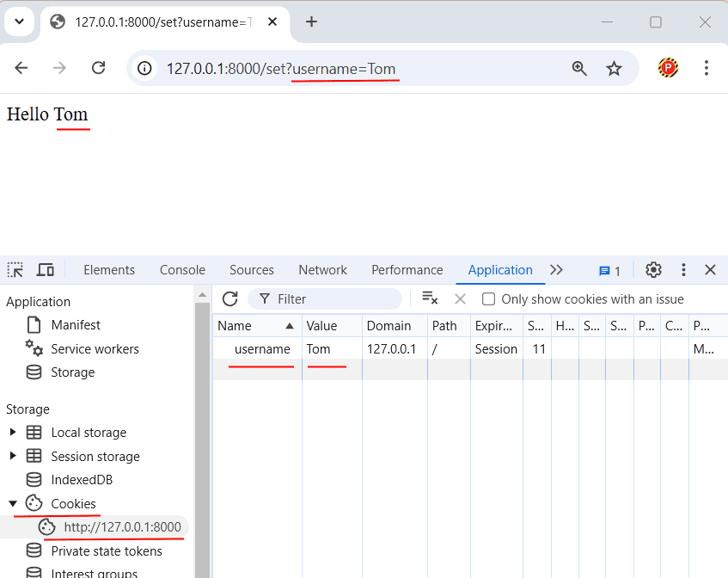
Task: Sort cookies by Name column
Action: tap(257, 326)
